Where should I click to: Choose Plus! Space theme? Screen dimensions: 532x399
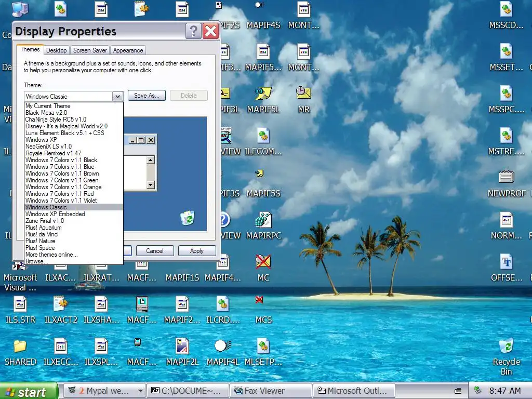(x=74, y=248)
